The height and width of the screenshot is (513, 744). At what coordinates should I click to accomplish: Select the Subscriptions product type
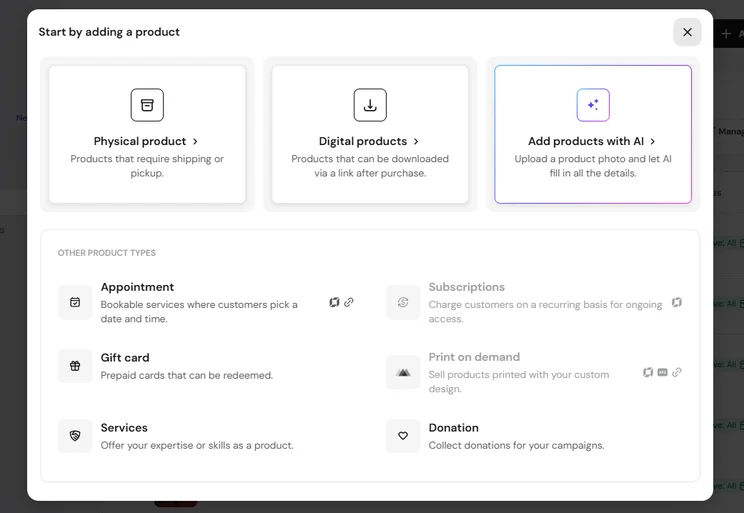tap(534, 302)
